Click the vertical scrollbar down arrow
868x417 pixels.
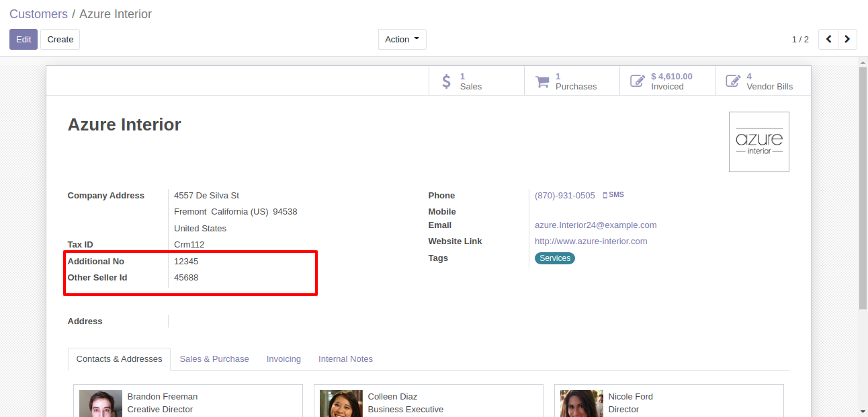coord(863,411)
